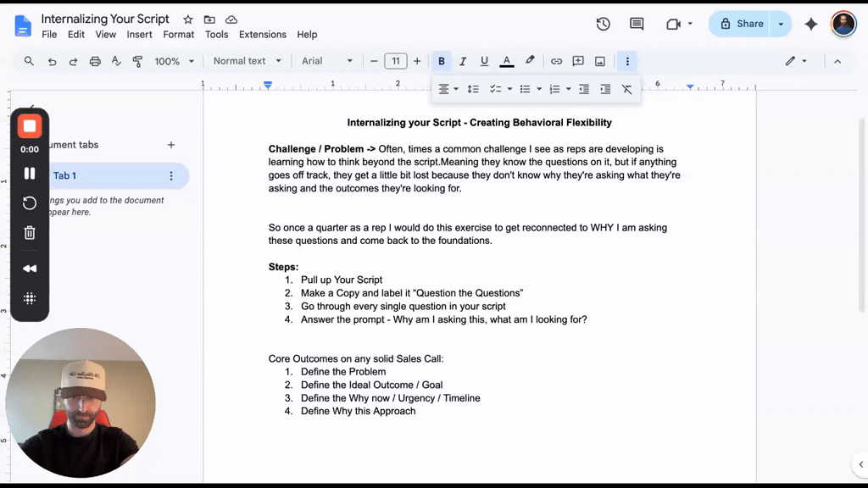Insert a link in the document
868x488 pixels.
point(556,61)
